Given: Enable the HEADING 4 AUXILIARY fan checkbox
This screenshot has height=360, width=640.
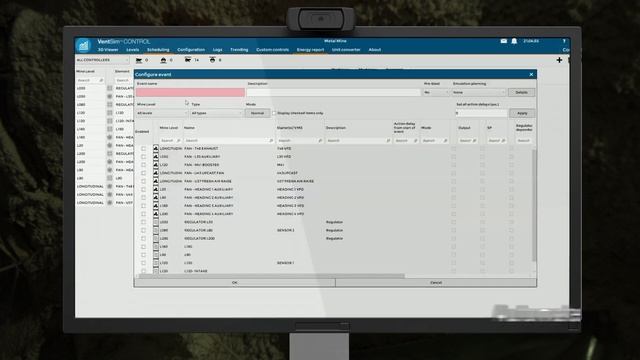Looking at the screenshot, I should [x=143, y=214].
